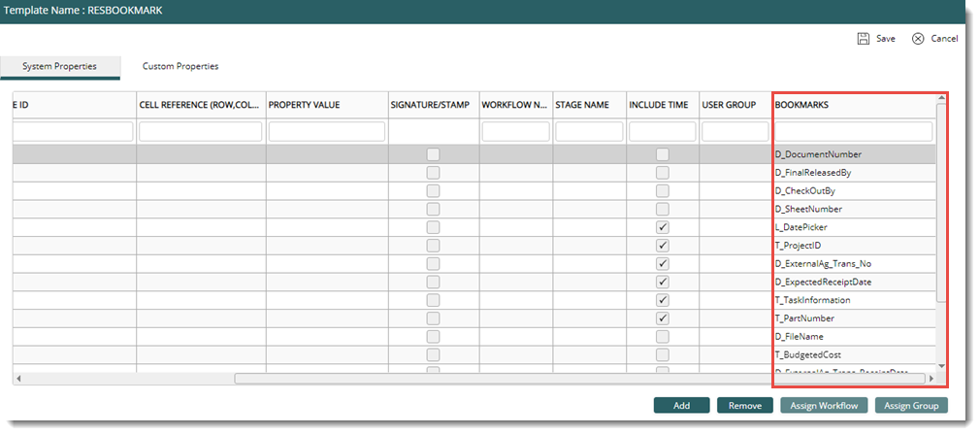Check Signature/Stamp for L_DatePicker row

(x=433, y=227)
